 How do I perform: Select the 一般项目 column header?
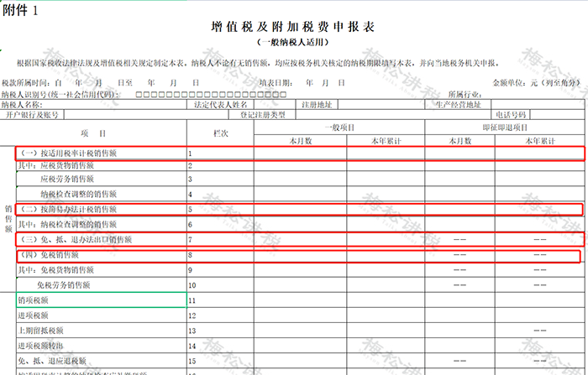tap(339, 128)
